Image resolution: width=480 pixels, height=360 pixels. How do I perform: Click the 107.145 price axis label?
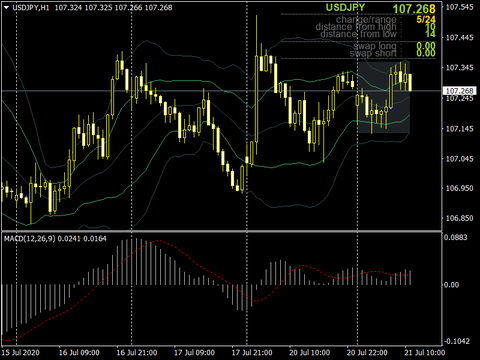tap(460, 129)
